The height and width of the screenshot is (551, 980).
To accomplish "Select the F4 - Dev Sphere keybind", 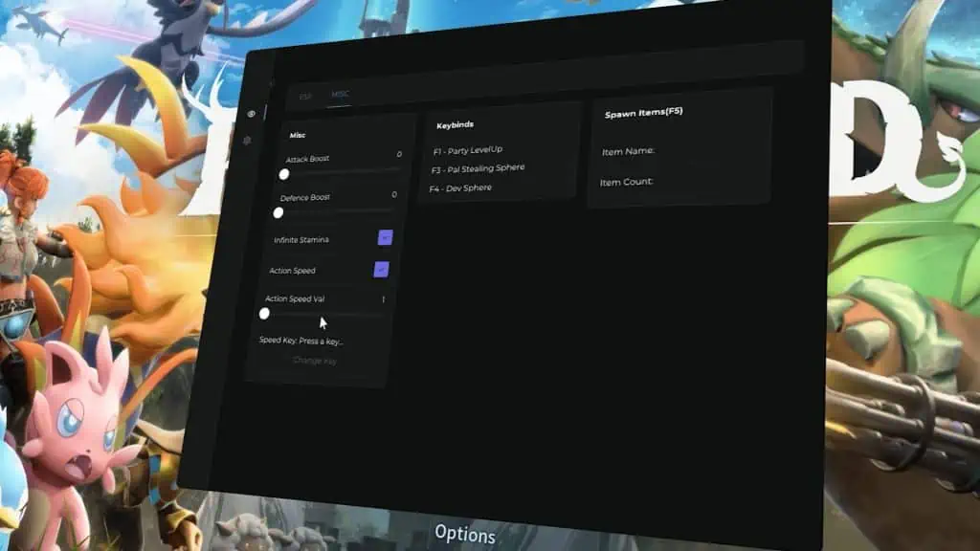I will [460, 188].
